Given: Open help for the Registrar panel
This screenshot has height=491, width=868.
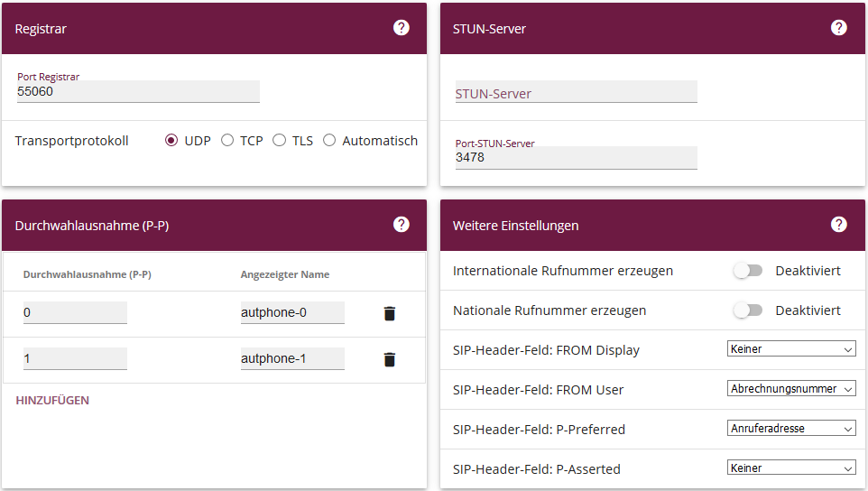Looking at the screenshot, I should 402,28.
